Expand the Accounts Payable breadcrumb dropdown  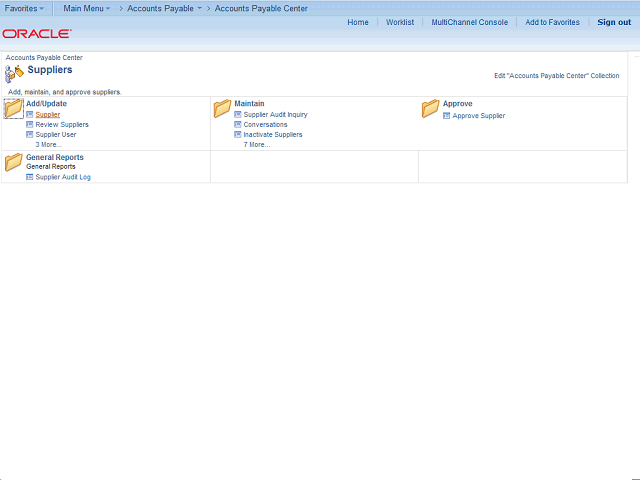tap(200, 8)
